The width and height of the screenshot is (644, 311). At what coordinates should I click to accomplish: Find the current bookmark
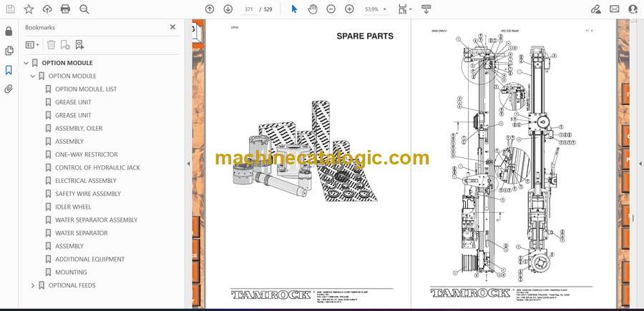pos(79,45)
